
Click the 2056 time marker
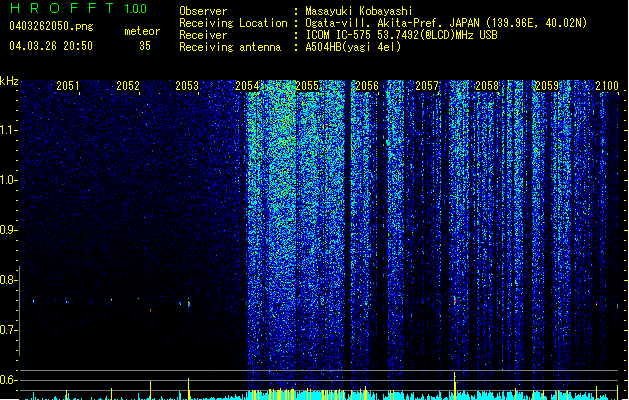coord(367,85)
